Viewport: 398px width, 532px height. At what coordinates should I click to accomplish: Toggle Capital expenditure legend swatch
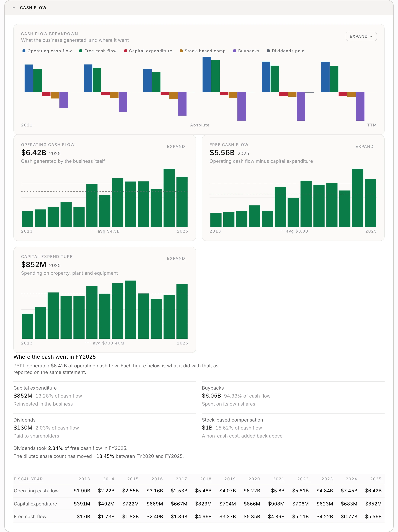[x=125, y=51]
